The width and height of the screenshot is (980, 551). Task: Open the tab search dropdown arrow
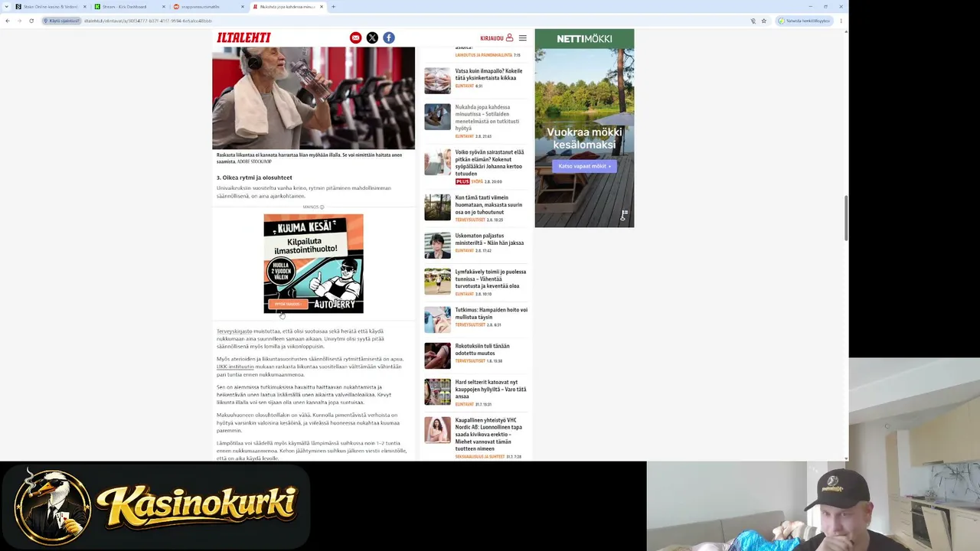tap(7, 7)
